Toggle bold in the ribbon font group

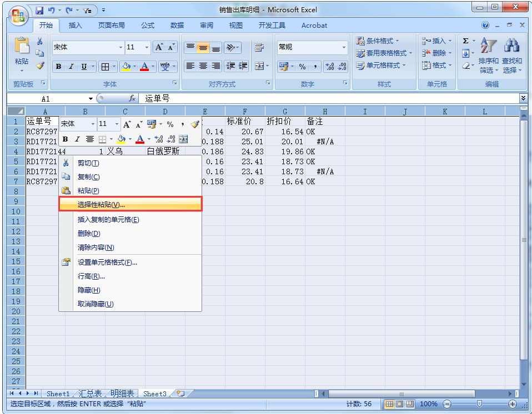point(58,67)
